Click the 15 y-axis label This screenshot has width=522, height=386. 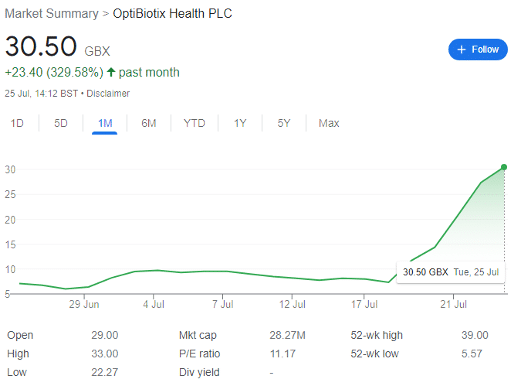[10, 245]
